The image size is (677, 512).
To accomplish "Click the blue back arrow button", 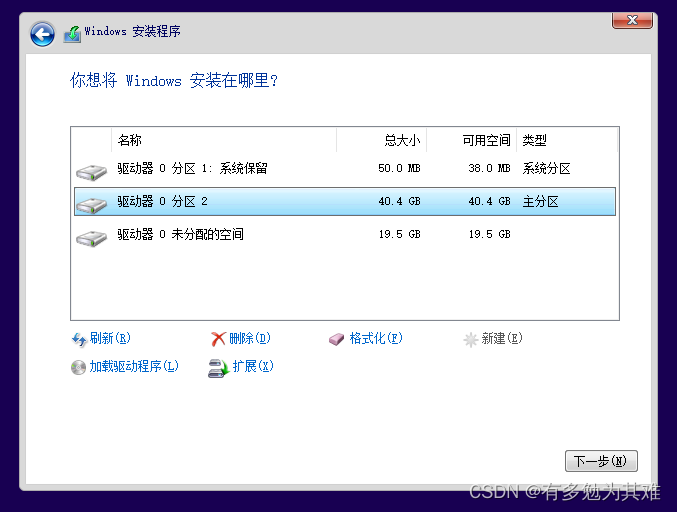I will 42,34.
